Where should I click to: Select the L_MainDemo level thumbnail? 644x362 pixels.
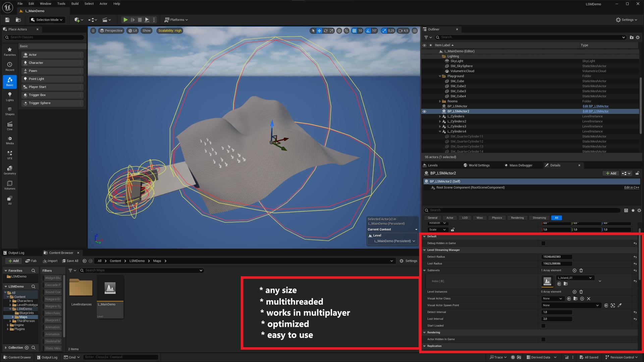(110, 297)
